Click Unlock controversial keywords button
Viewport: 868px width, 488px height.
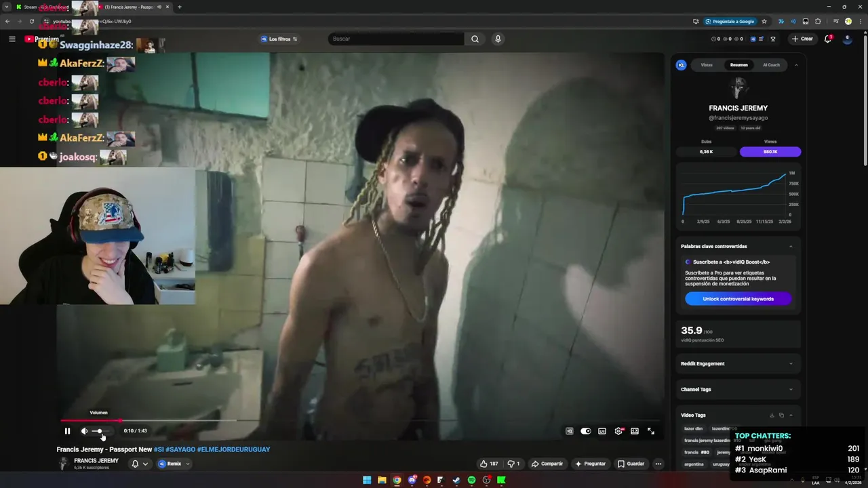tap(738, 299)
